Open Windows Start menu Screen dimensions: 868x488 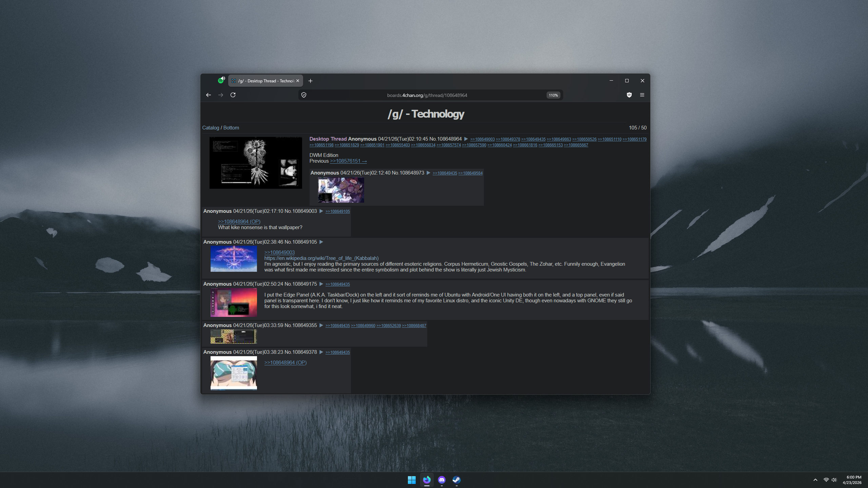[412, 480]
